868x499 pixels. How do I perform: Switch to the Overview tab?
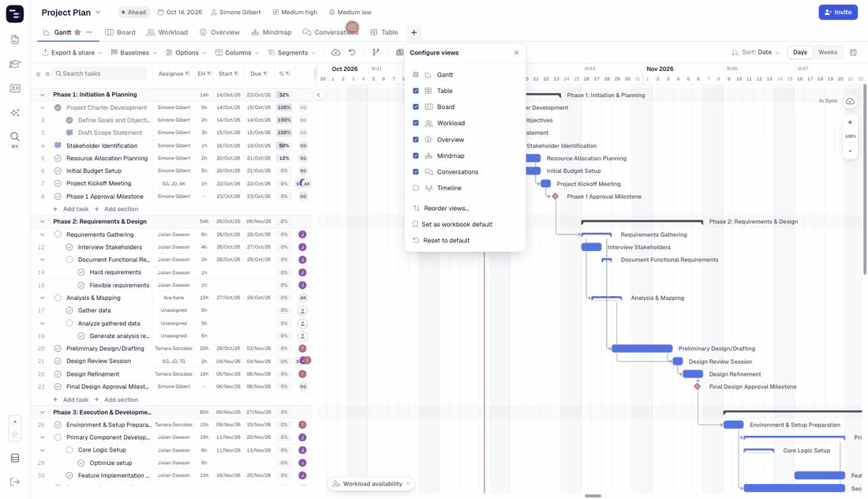tap(219, 32)
